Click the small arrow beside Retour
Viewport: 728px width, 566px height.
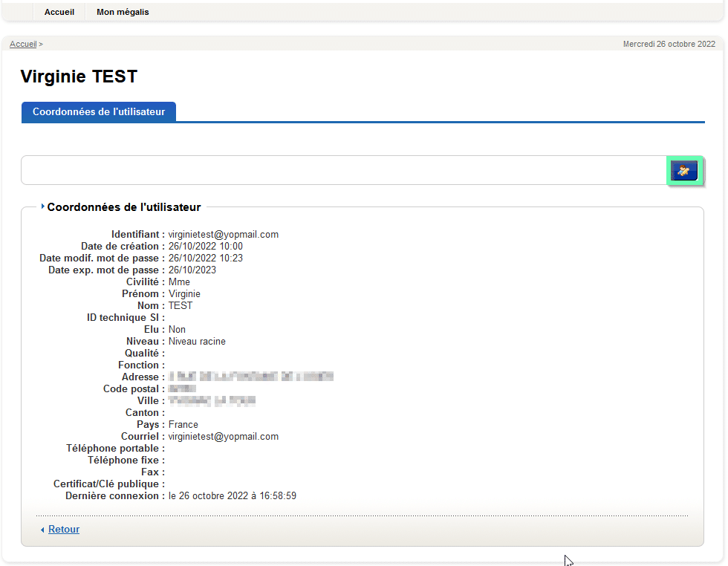point(42,530)
